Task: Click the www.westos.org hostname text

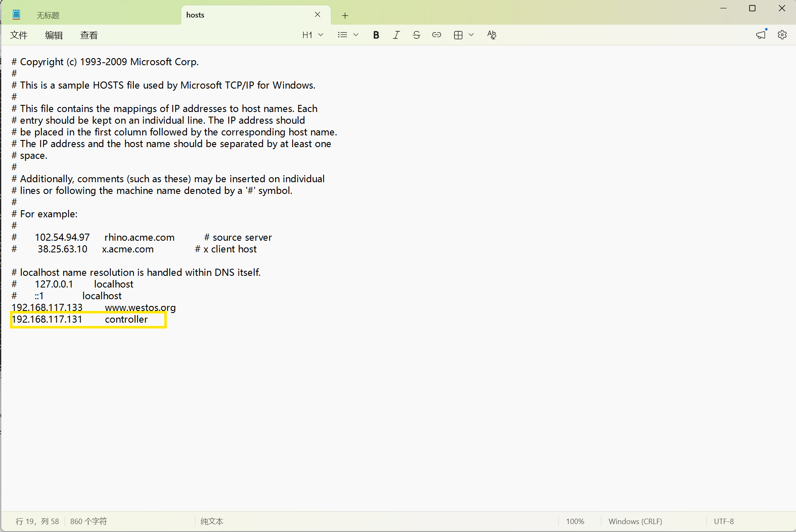Action: 140,308
